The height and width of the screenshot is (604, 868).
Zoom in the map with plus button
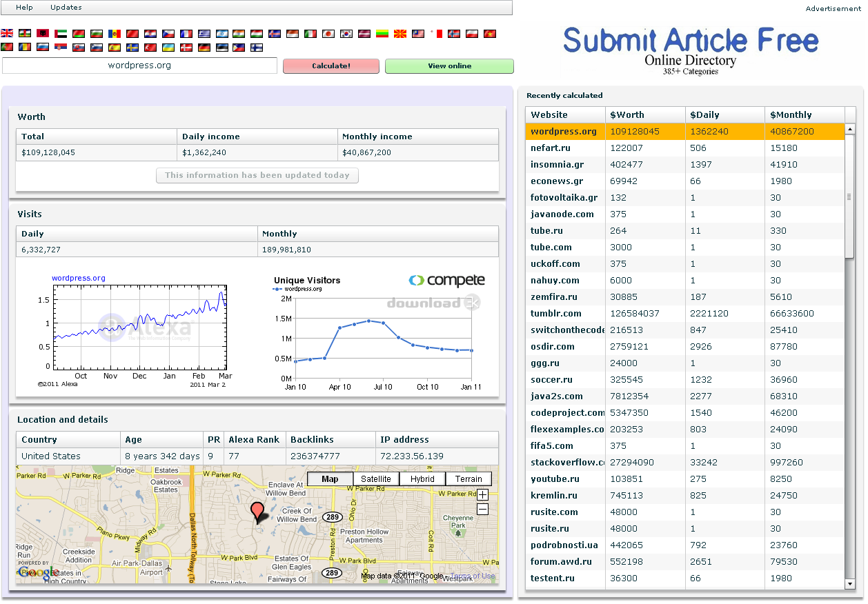click(x=483, y=494)
